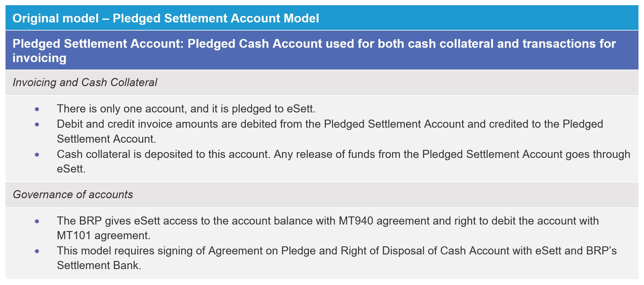Image resolution: width=644 pixels, height=285 pixels.
Task: Click 'Any release of funds' sentence
Action: 452,154
